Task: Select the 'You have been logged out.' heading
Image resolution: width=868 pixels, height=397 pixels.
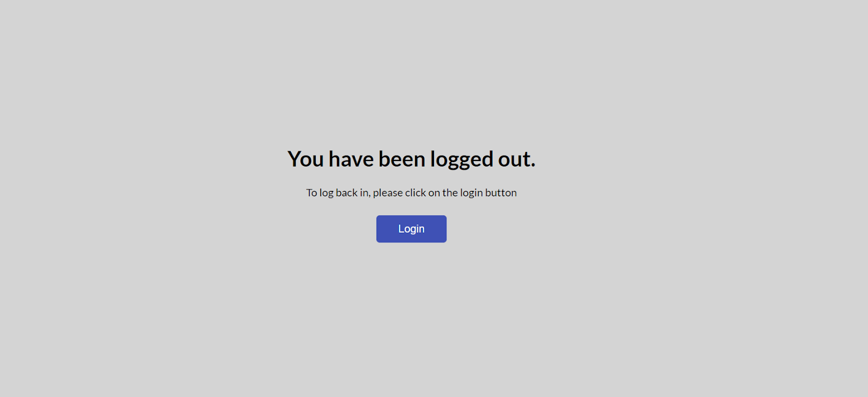Action: click(411, 159)
